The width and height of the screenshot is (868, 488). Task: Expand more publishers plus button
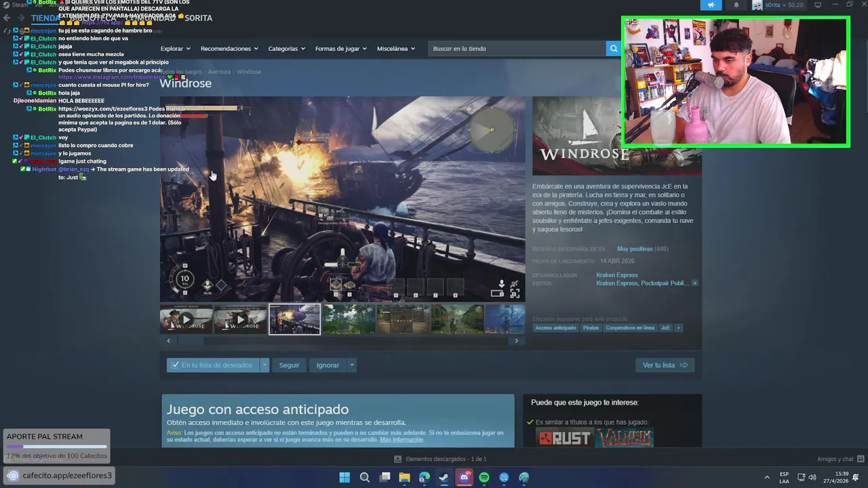click(694, 283)
